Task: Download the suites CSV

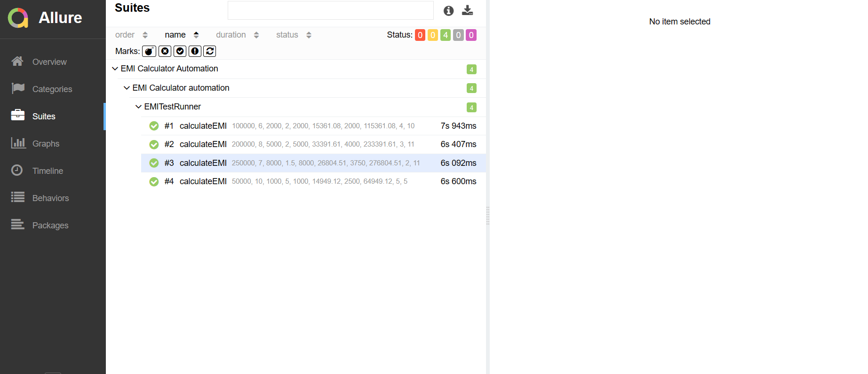Action: (467, 10)
